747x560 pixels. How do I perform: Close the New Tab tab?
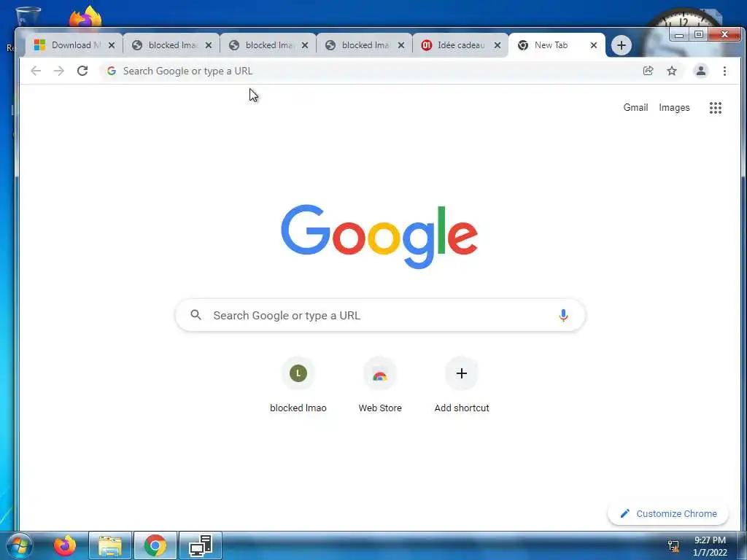[x=594, y=45]
